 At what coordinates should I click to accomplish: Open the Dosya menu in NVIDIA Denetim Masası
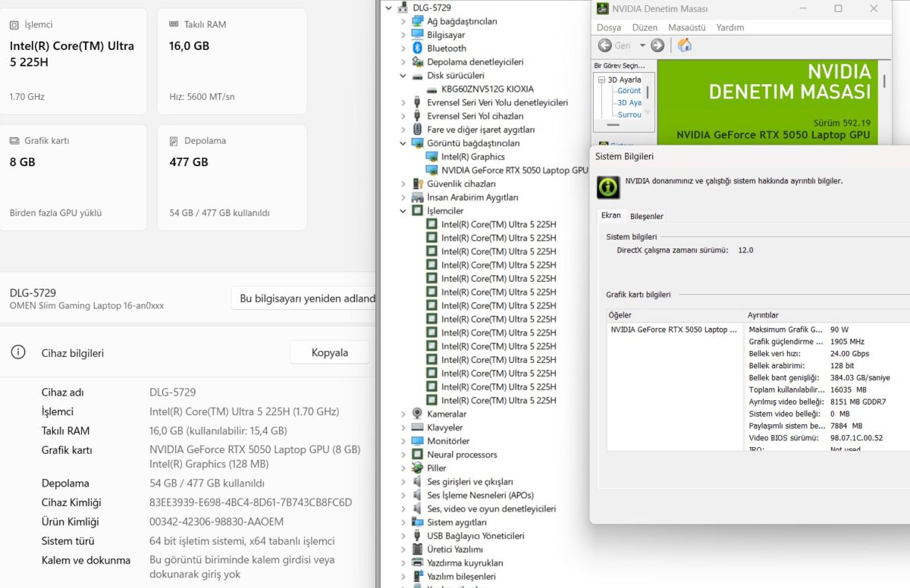[609, 27]
